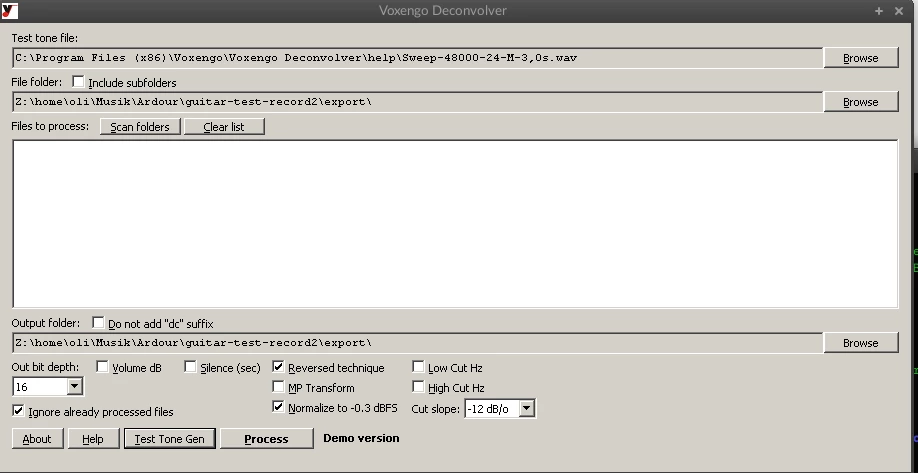Screen dimensions: 918x473
Task: Browse for the output folder
Action: [861, 343]
